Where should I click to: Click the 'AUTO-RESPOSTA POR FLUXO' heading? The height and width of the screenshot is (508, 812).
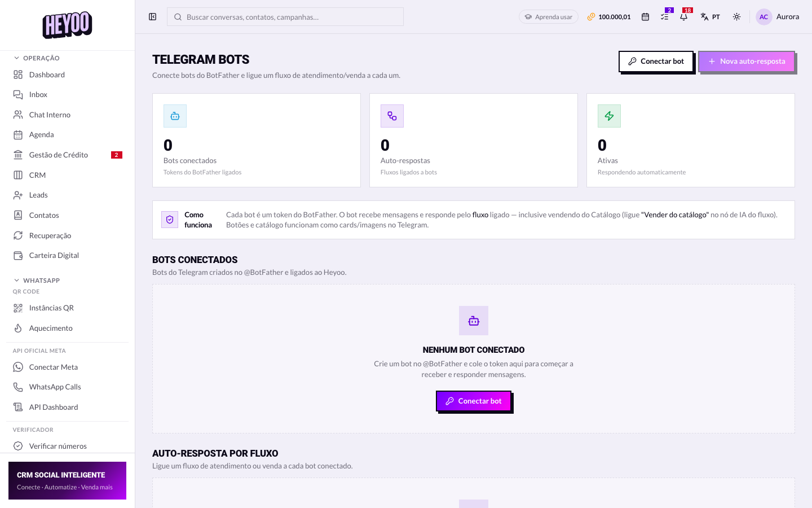coord(215,453)
